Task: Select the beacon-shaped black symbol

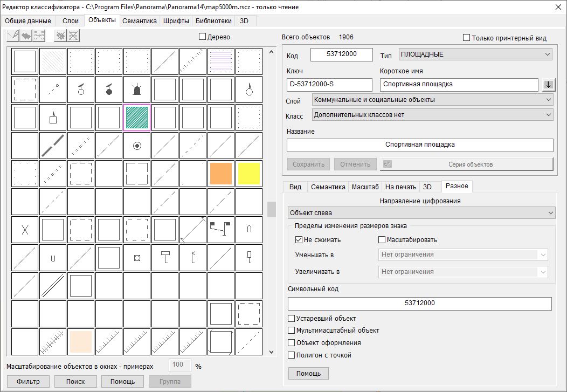Action: coord(137,89)
